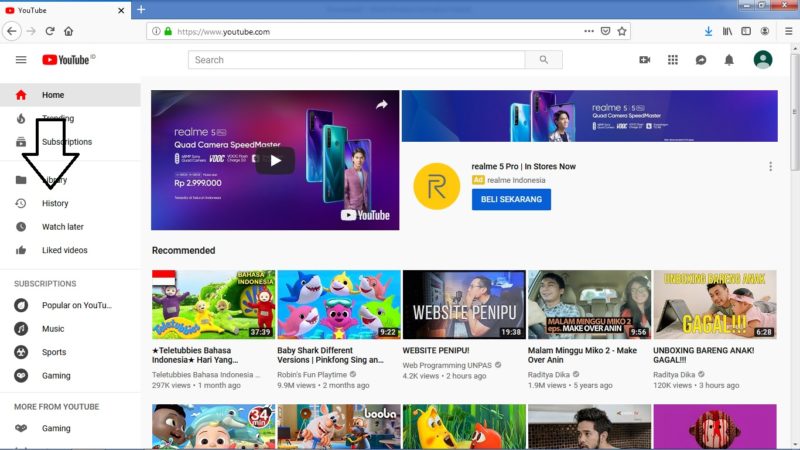800x450 pixels.
Task: Open three-dot options for realme 5 Pro ad
Action: click(x=770, y=166)
